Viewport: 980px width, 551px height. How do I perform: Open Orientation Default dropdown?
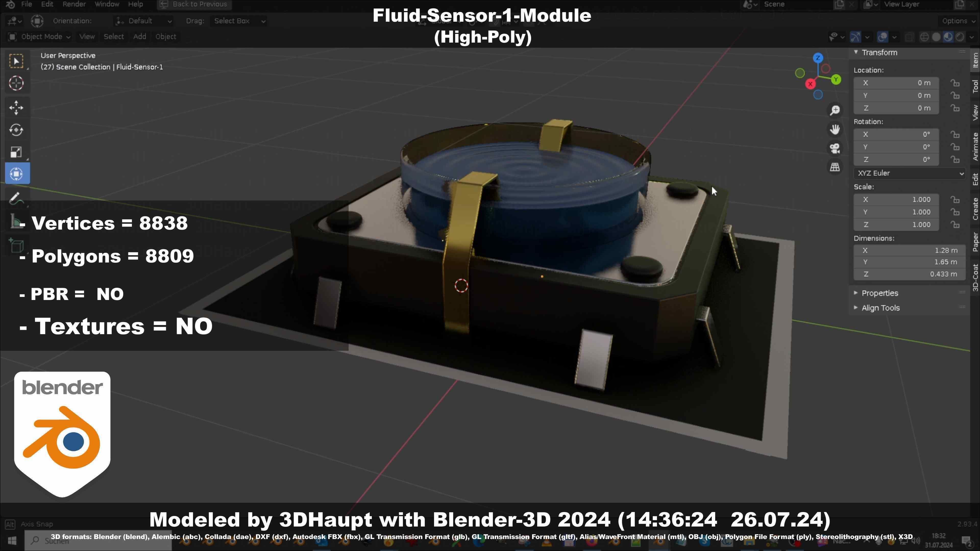(144, 21)
